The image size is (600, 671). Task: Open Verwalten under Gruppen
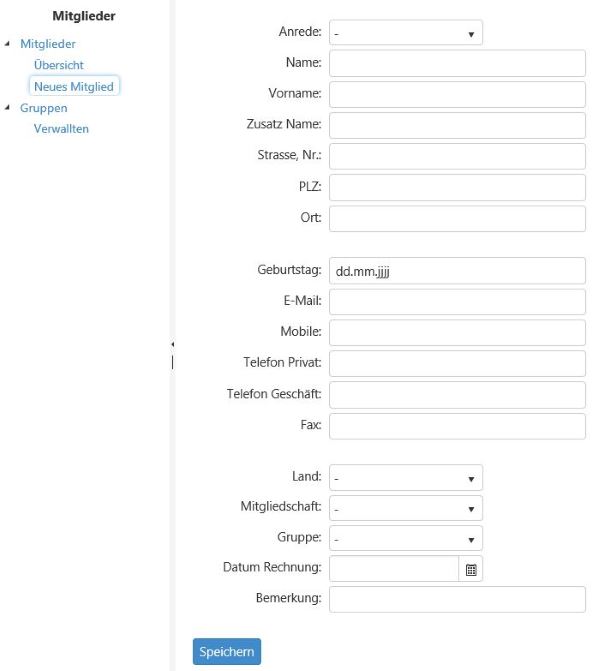(61, 129)
